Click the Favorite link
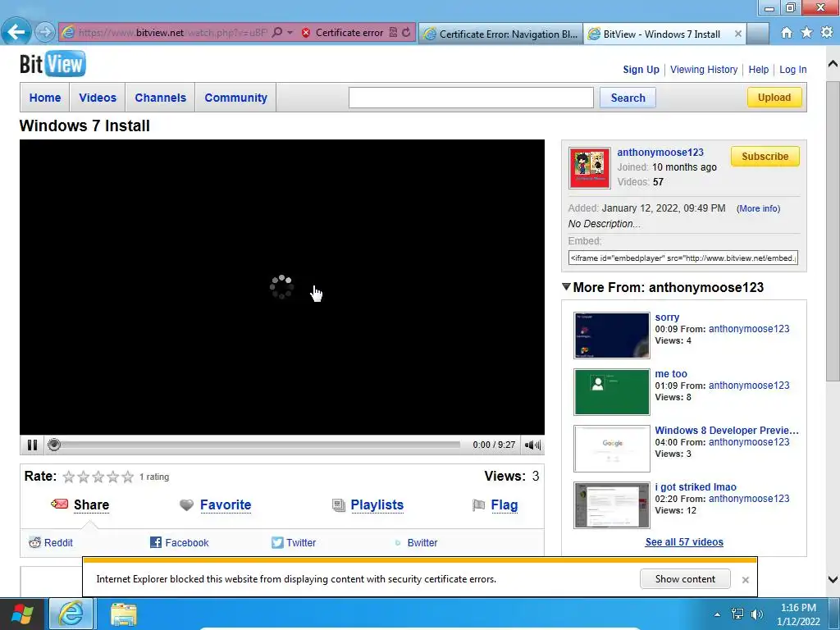Viewport: 840px width, 630px height. pos(226,504)
